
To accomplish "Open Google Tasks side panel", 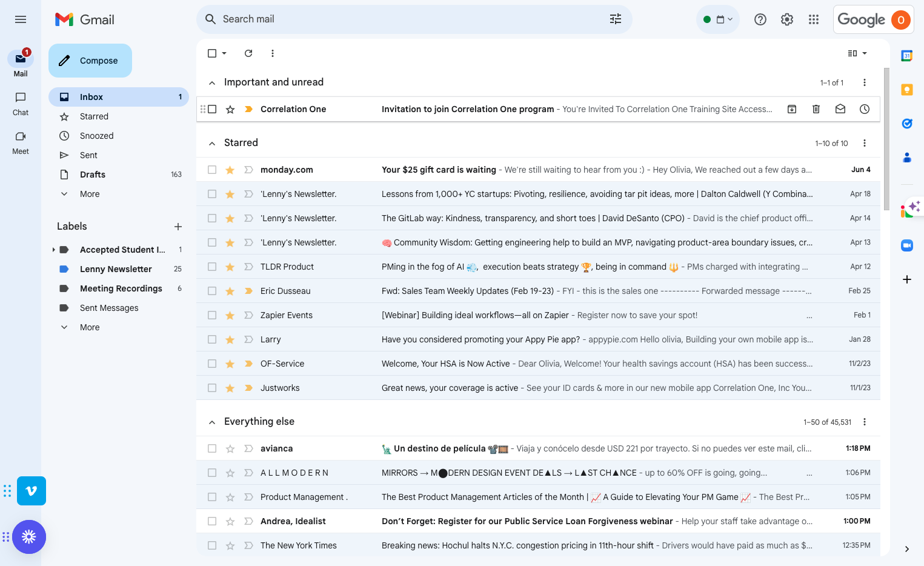I will tap(907, 124).
